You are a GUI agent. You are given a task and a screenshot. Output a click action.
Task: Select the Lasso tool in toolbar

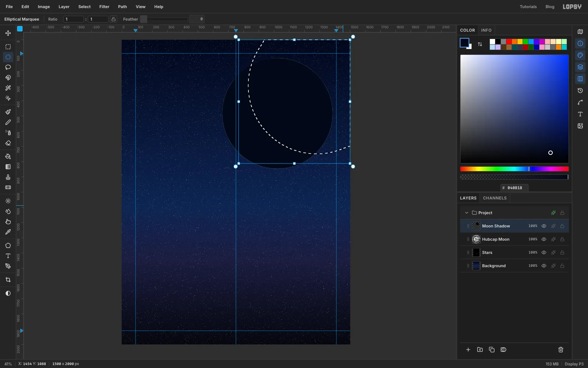[x=8, y=67]
